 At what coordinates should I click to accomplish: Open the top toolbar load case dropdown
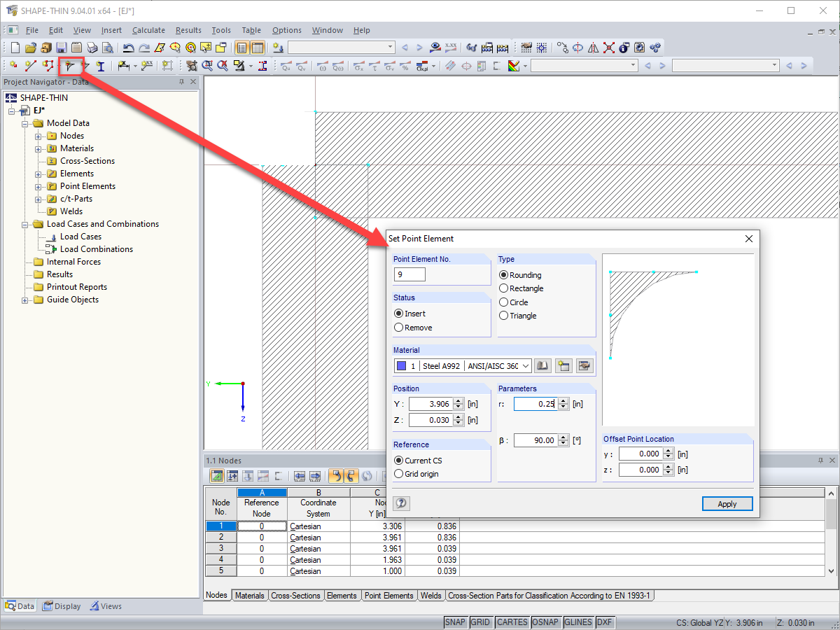(x=390, y=48)
